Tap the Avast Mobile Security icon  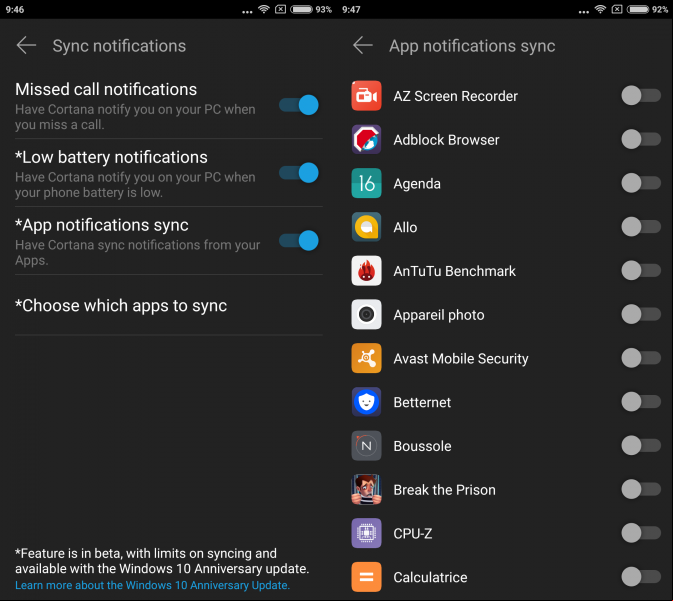point(366,358)
